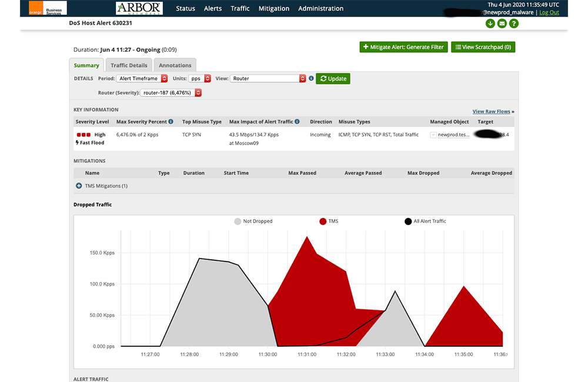
Task: Click the Incoming direction value
Action: coord(320,135)
